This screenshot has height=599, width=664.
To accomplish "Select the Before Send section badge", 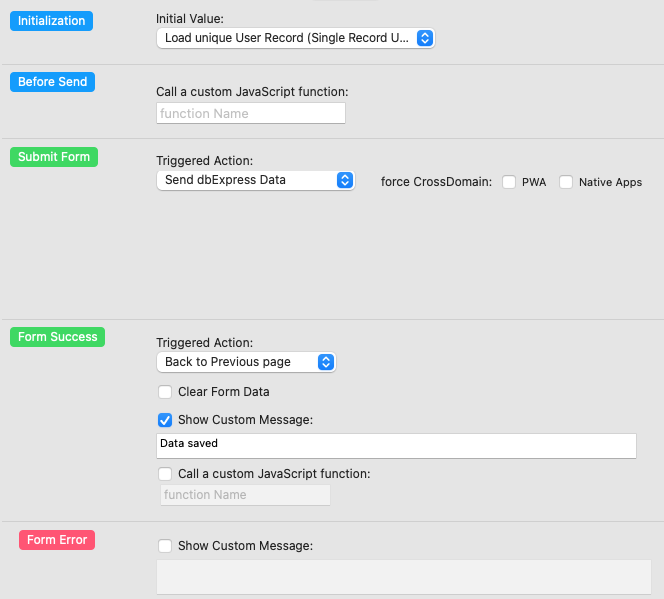I will pos(52,82).
